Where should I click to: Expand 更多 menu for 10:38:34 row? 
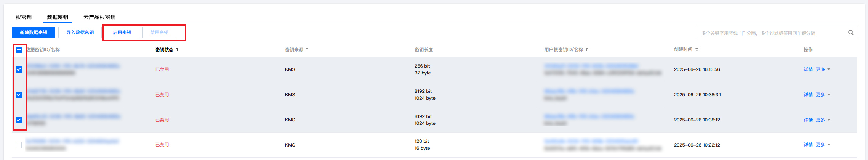click(x=823, y=95)
